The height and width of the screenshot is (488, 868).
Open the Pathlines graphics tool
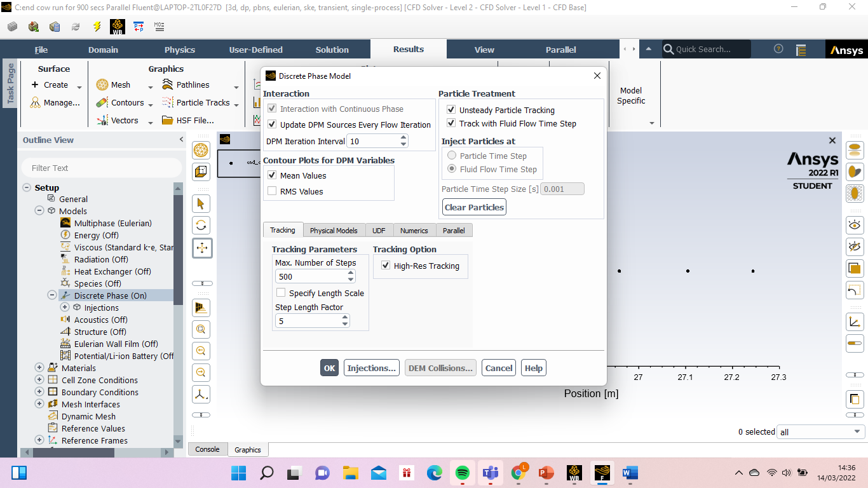click(x=186, y=85)
